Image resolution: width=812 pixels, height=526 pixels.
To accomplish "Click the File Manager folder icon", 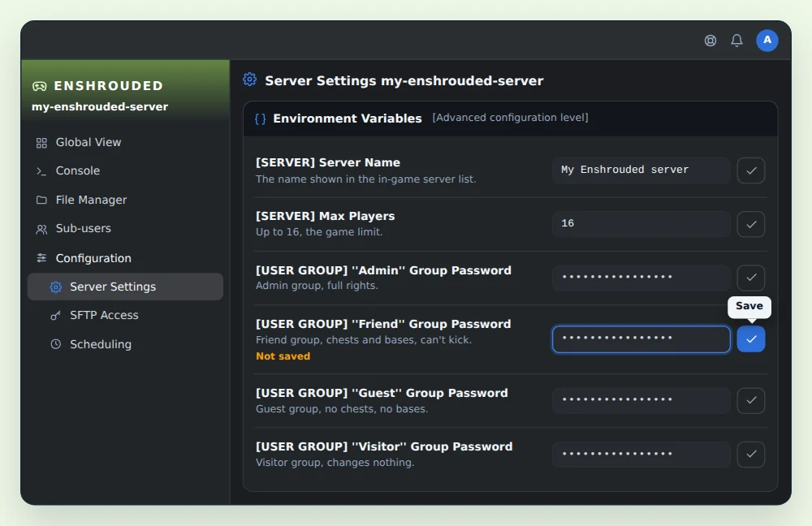I will pos(41,200).
